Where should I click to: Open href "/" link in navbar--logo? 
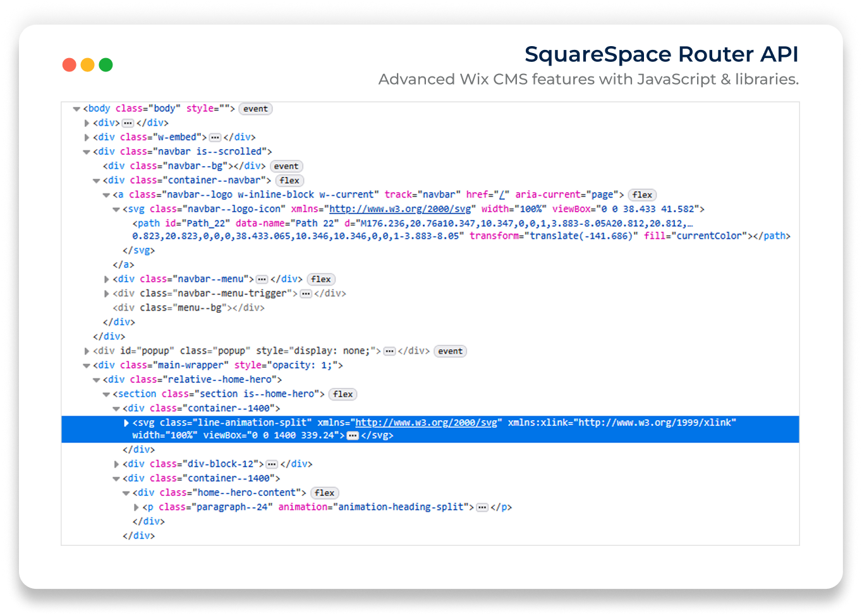[503, 195]
